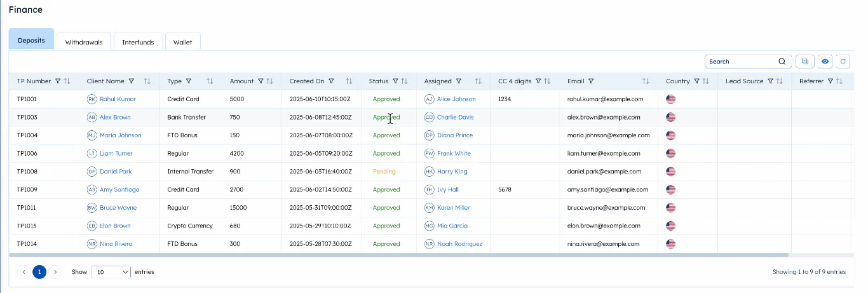Sort the Status column
Image resolution: width=868 pixels, height=293 pixels.
(404, 81)
